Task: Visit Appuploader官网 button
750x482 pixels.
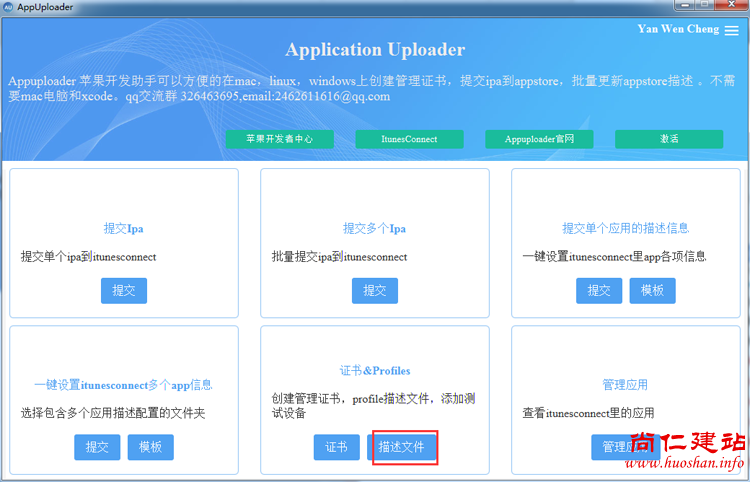Action: pos(539,139)
